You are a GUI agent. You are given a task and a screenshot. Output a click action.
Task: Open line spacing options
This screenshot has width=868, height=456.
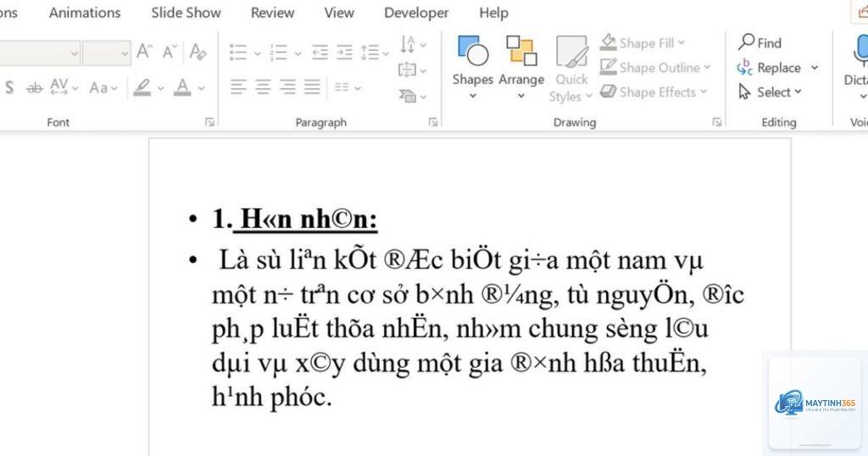375,53
